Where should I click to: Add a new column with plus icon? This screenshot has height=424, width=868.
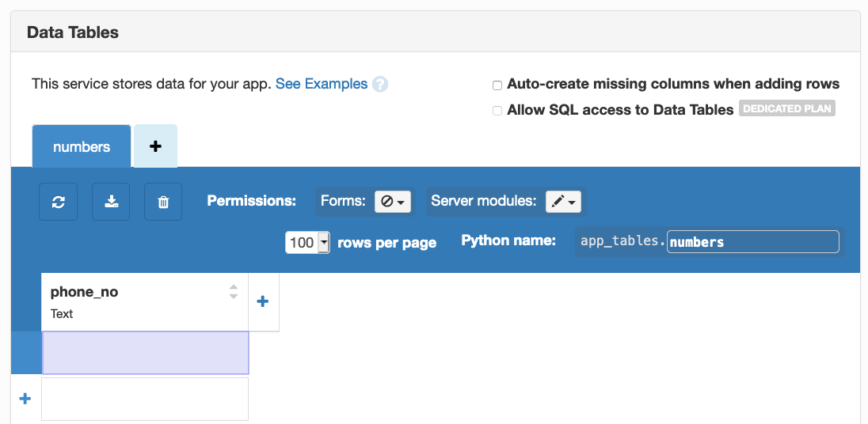(x=263, y=301)
